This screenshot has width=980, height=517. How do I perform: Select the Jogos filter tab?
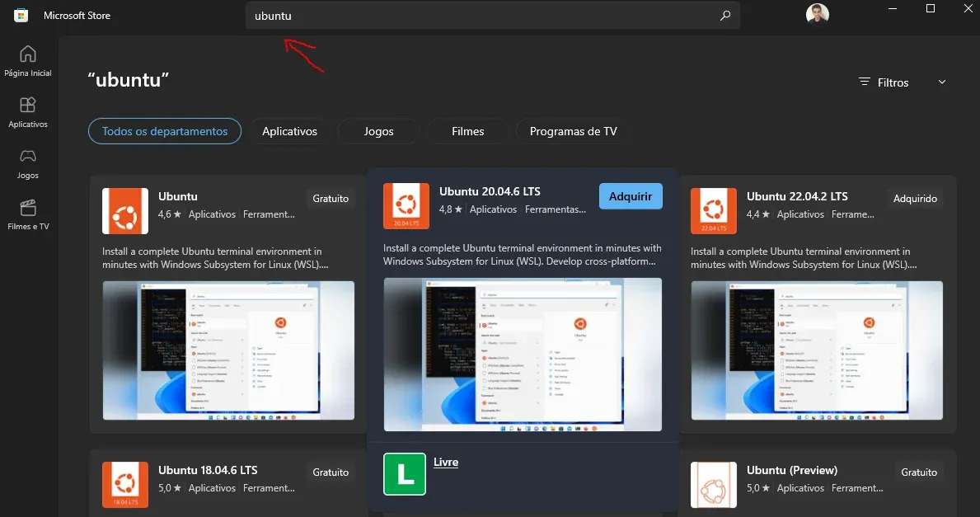pos(379,131)
